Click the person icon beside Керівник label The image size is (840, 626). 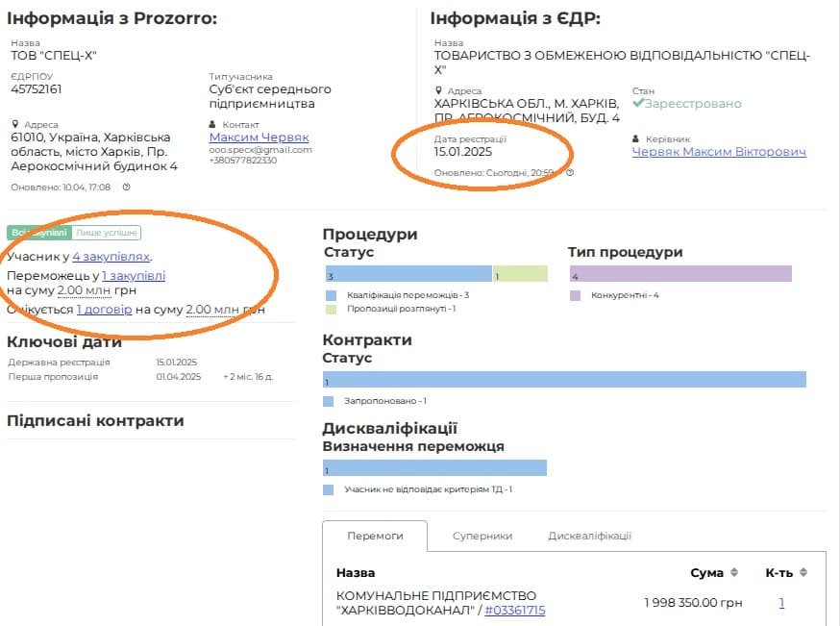tap(636, 138)
